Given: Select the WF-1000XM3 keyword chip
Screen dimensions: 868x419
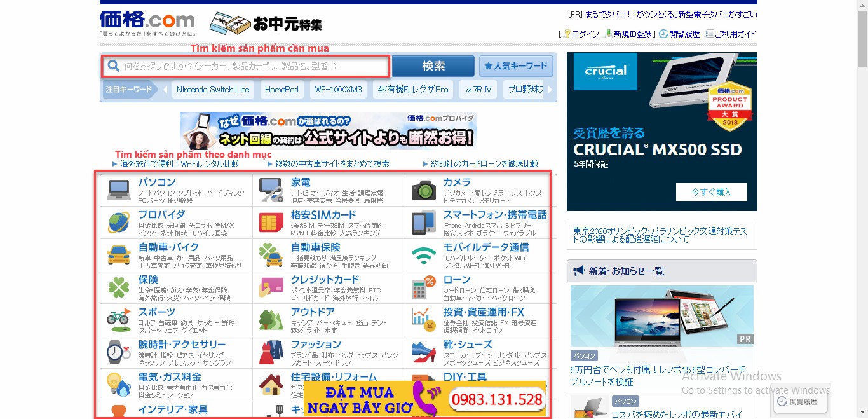Looking at the screenshot, I should pyautogui.click(x=339, y=90).
